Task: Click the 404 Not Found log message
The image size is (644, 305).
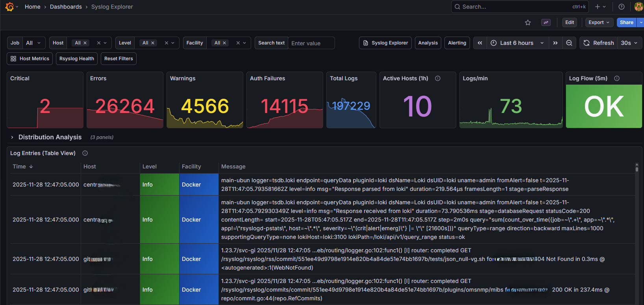Action: [x=427, y=259]
